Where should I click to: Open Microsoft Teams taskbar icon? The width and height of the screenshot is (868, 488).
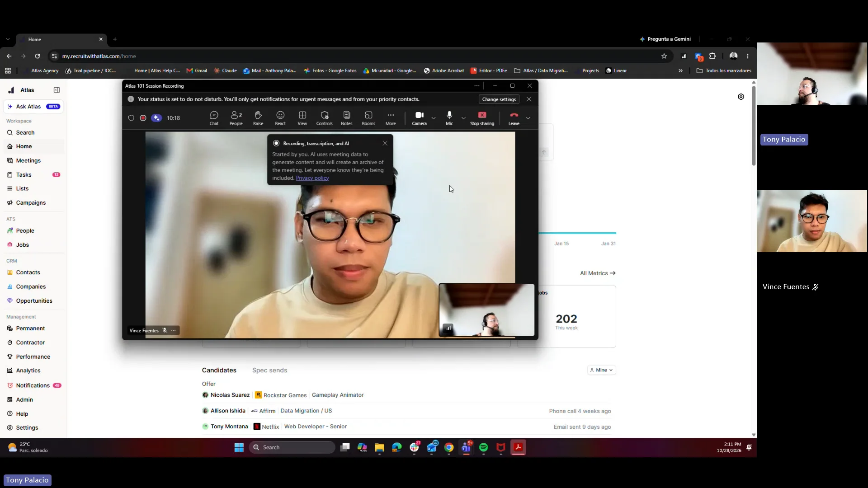[467, 447]
